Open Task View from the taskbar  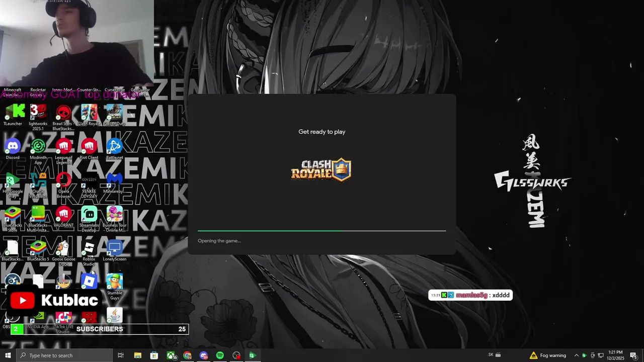(121, 355)
